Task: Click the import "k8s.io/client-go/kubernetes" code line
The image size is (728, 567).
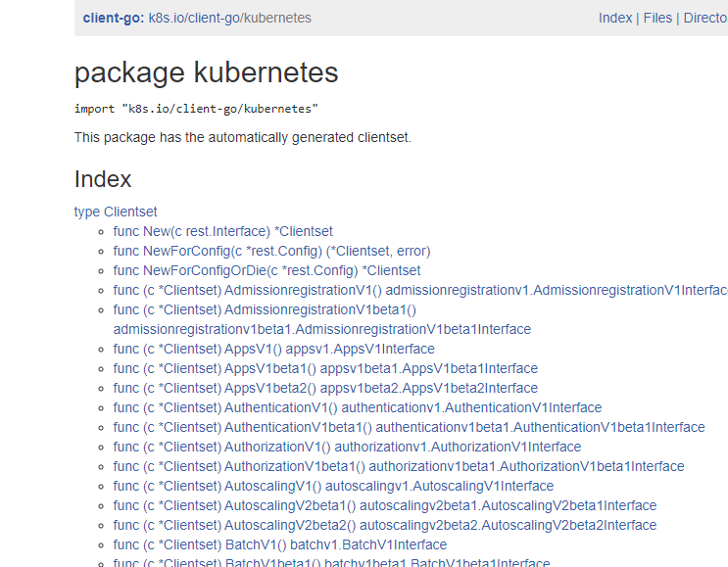Action: click(x=196, y=109)
